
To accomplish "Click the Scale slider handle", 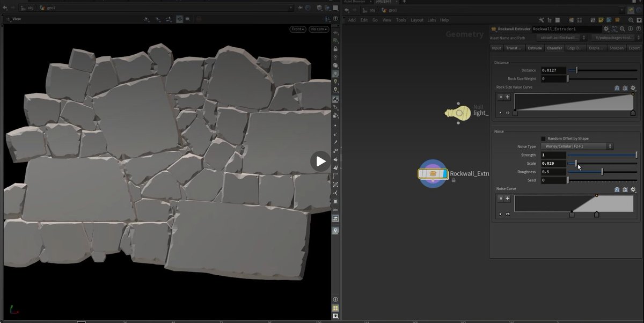I will (x=576, y=163).
